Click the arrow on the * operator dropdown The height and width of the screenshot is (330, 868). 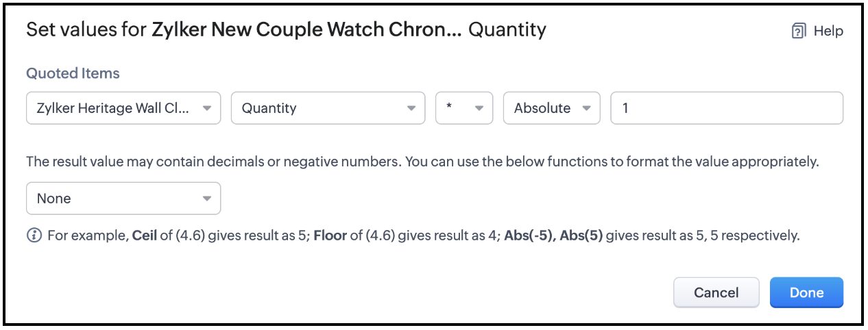[479, 108]
